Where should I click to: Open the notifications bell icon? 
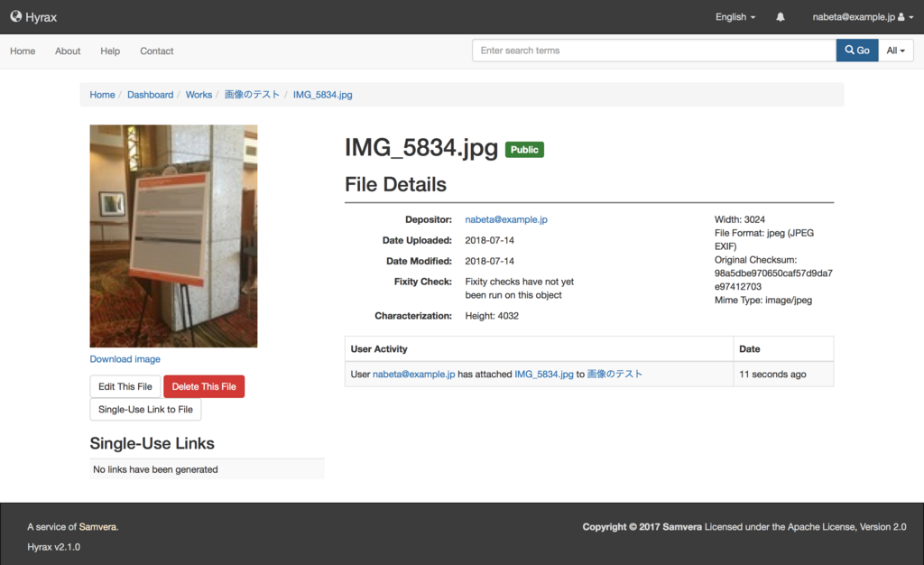click(781, 17)
